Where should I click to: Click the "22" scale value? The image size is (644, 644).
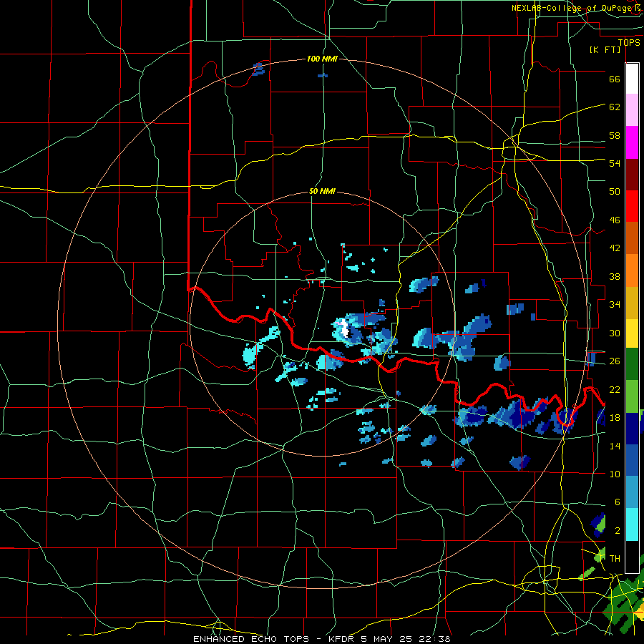point(615,389)
